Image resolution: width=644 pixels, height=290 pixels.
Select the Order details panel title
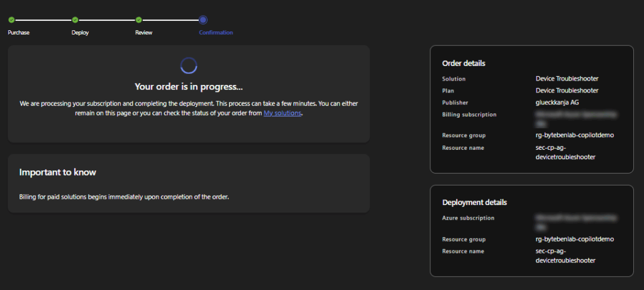tap(464, 64)
